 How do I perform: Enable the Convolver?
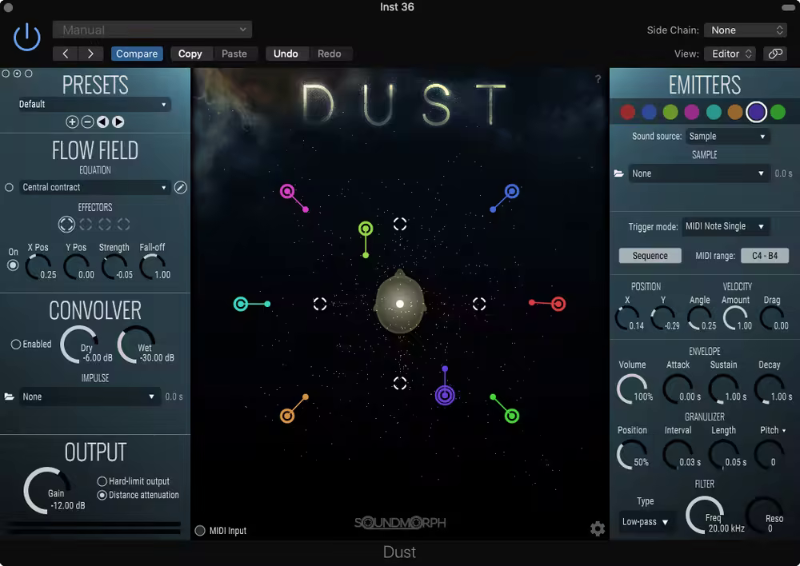16,344
